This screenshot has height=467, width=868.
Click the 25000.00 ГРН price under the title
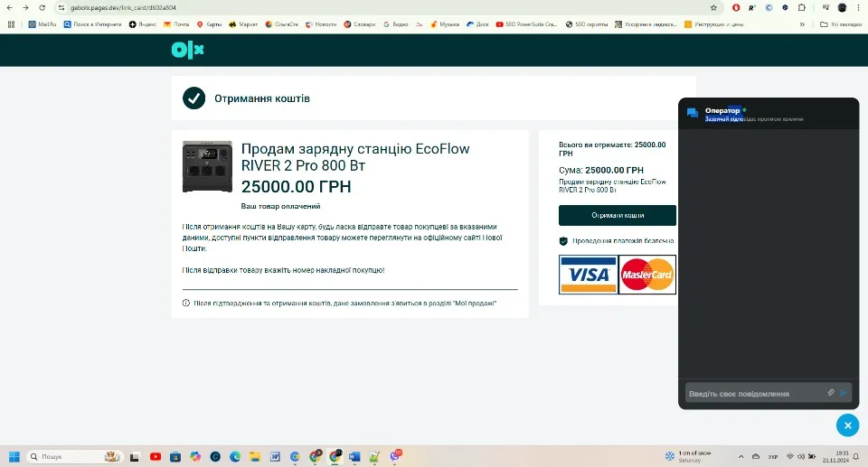[x=297, y=186]
